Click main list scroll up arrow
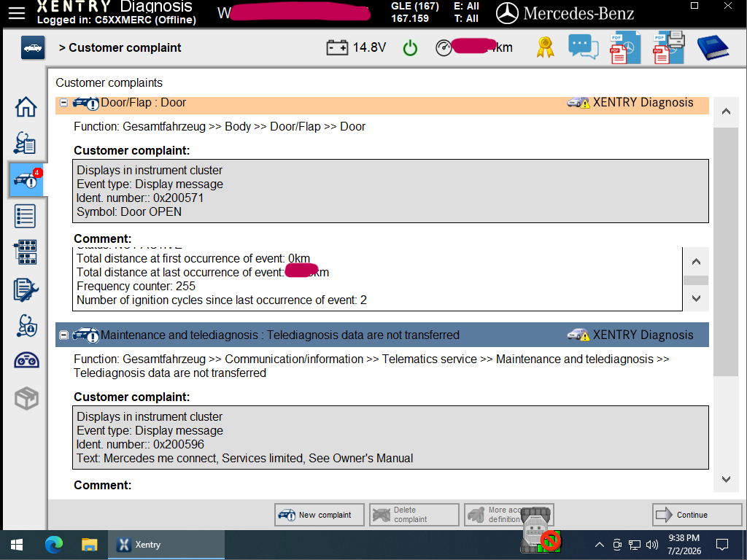Image resolution: width=747 pixels, height=560 pixels. [x=726, y=112]
